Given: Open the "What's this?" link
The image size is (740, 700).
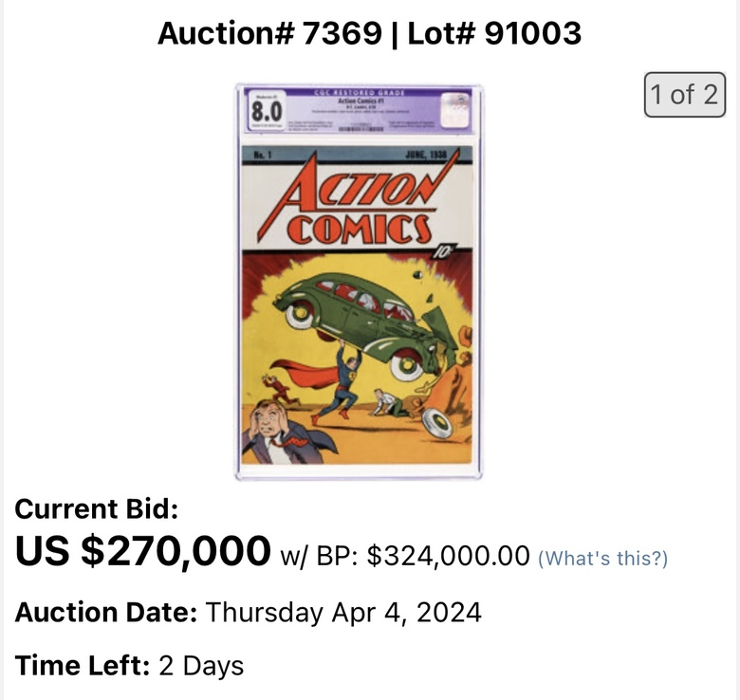Looking at the screenshot, I should click(x=602, y=558).
